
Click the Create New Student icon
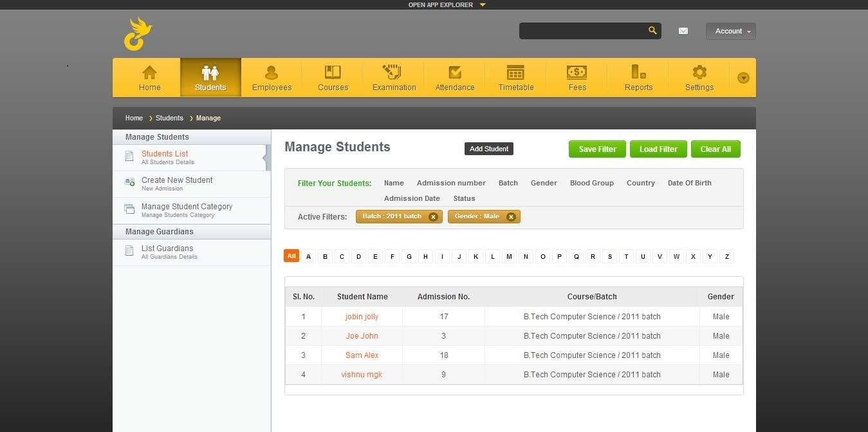(x=129, y=182)
